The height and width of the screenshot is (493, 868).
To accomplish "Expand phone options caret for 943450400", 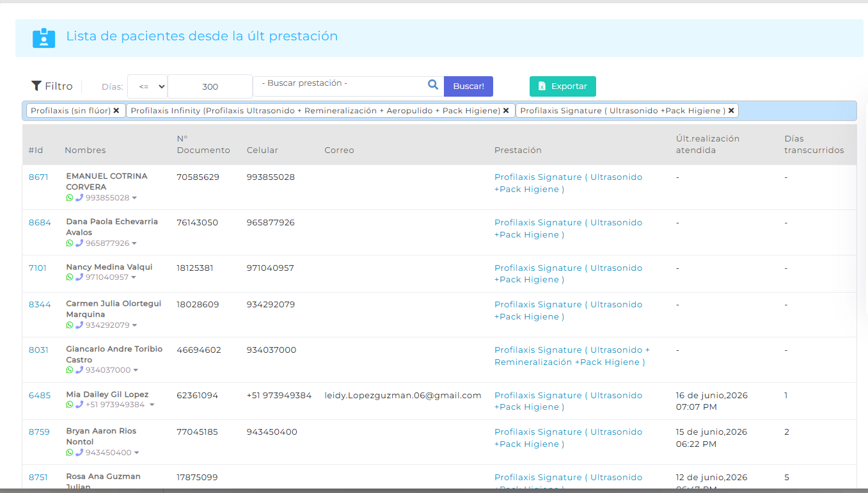I will click(136, 453).
